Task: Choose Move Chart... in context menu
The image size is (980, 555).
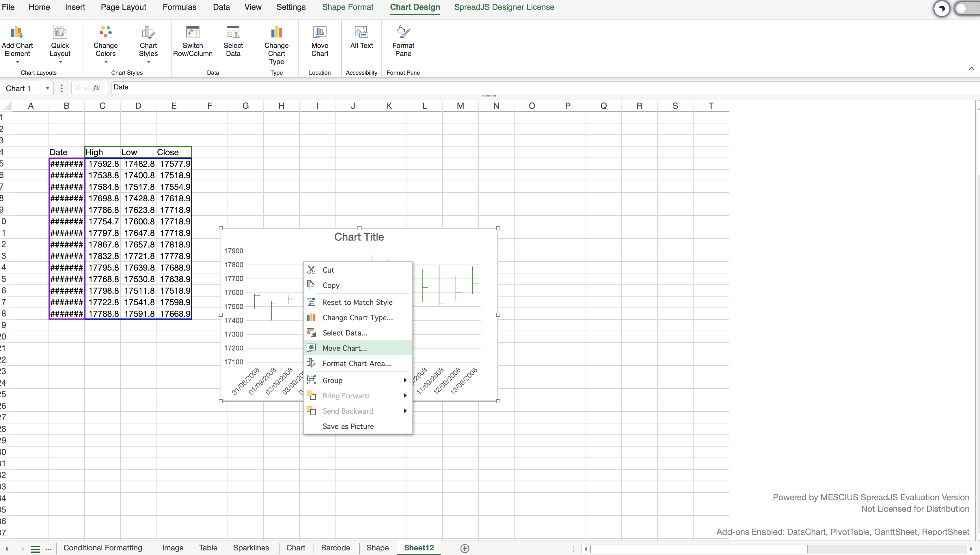Action: (x=344, y=348)
